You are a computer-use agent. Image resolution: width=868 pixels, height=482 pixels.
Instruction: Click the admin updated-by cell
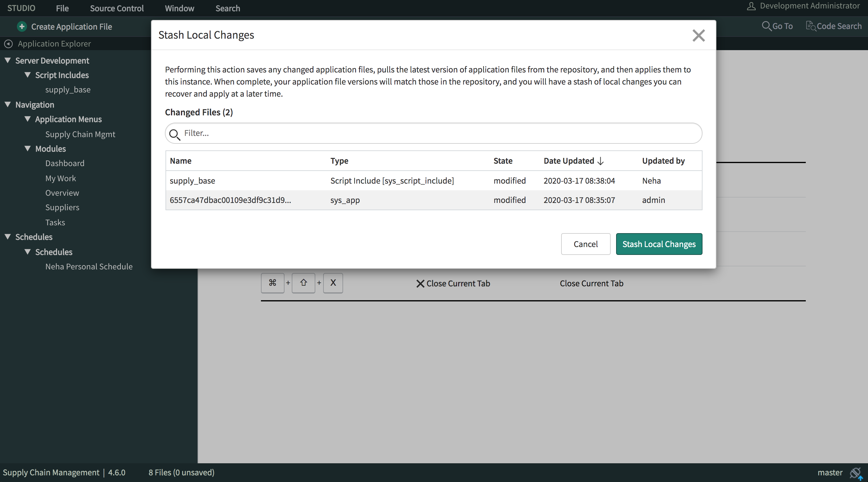[653, 200]
